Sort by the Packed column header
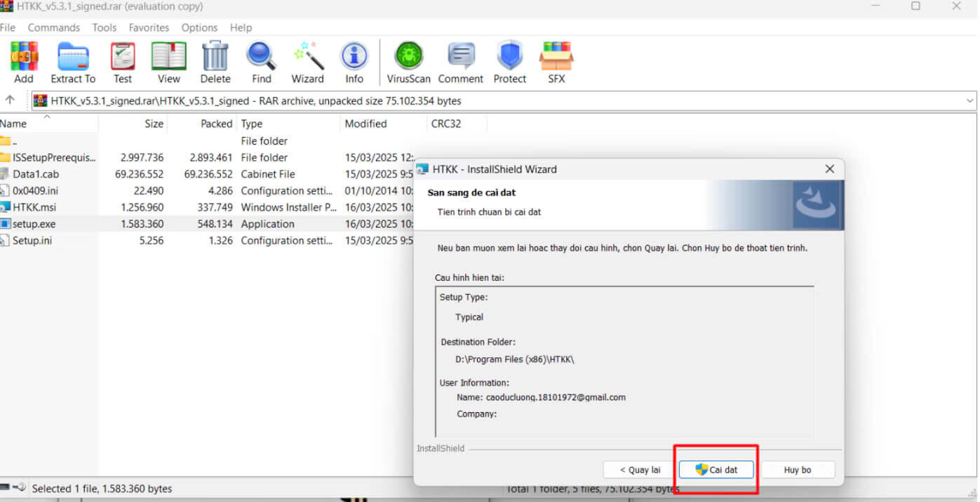The height and width of the screenshot is (502, 980). pyautogui.click(x=202, y=124)
